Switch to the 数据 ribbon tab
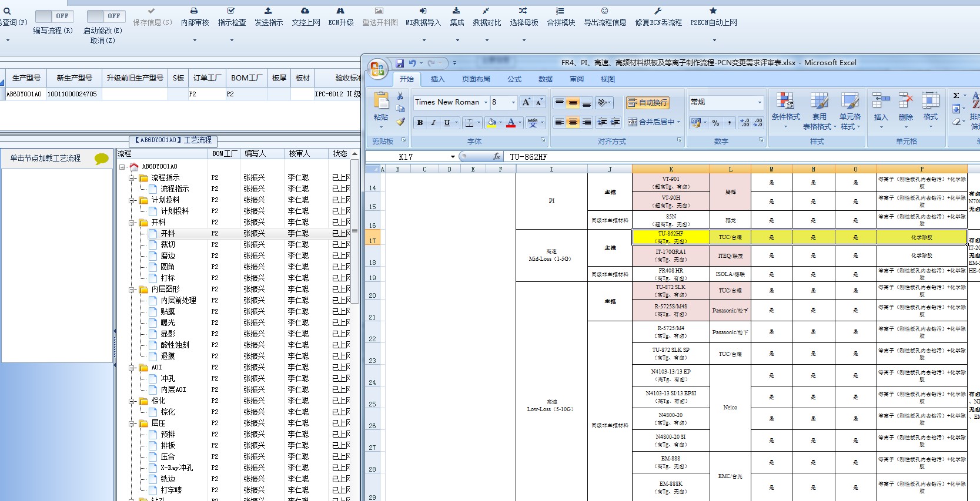Image resolution: width=980 pixels, height=501 pixels. pos(546,79)
